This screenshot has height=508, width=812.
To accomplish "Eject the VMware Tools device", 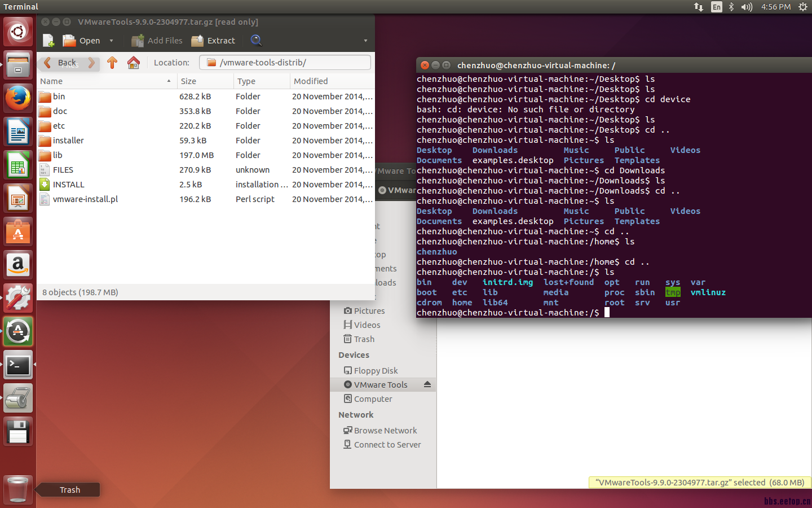I will [427, 384].
